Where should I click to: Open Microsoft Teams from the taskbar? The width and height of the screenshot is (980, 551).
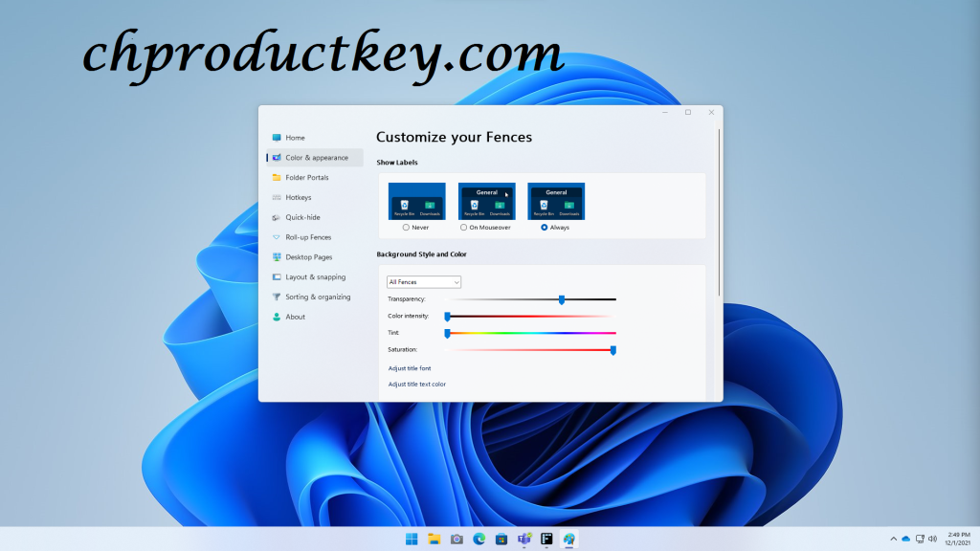(x=523, y=540)
